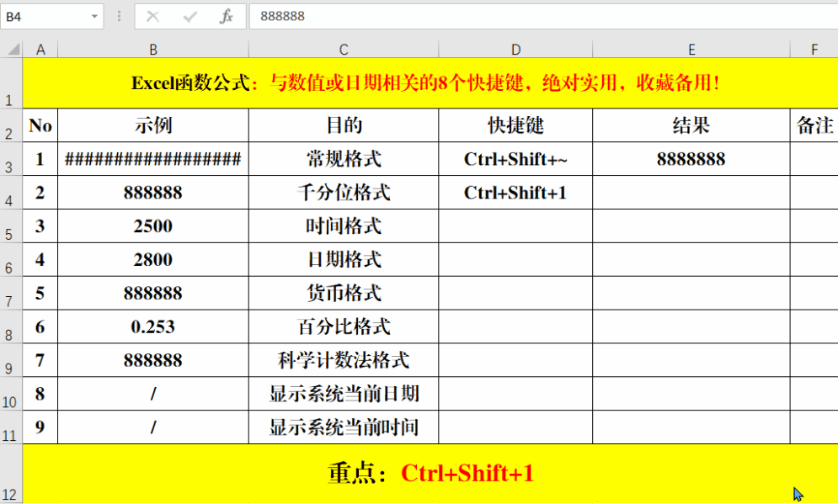Select column A header
Screen dimensions: 838x504
coord(40,50)
